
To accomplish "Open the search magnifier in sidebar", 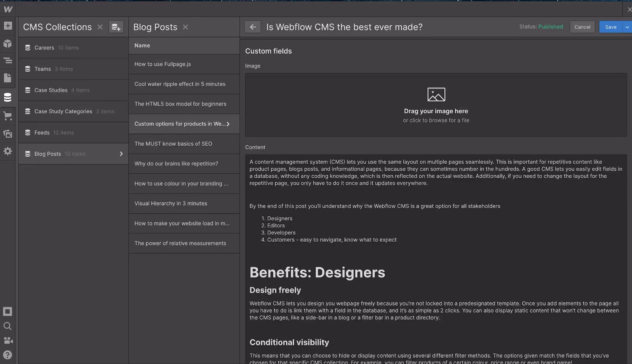I will click(x=8, y=326).
